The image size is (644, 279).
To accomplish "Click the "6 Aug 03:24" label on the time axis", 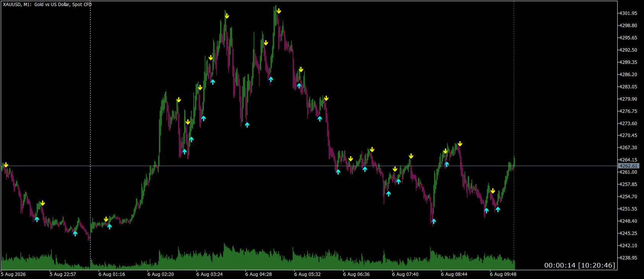I will click(209, 274).
